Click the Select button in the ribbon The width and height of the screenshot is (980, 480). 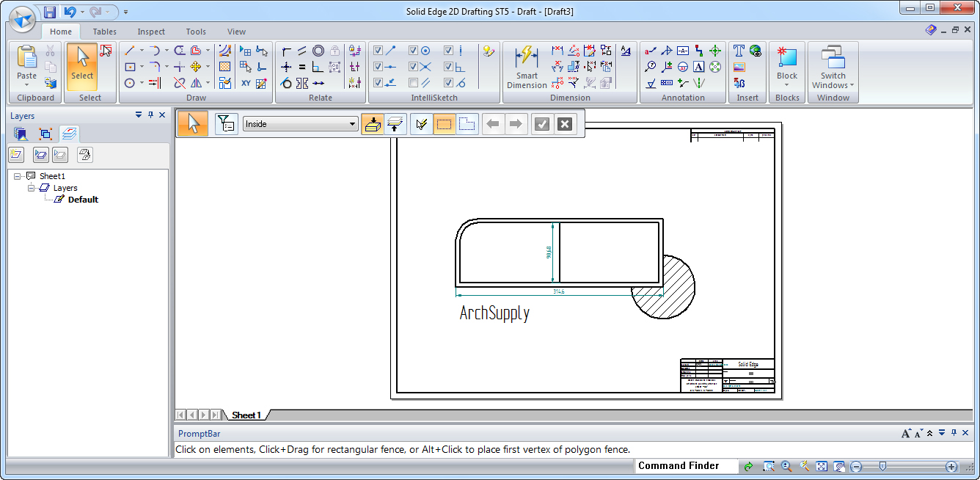tap(82, 67)
